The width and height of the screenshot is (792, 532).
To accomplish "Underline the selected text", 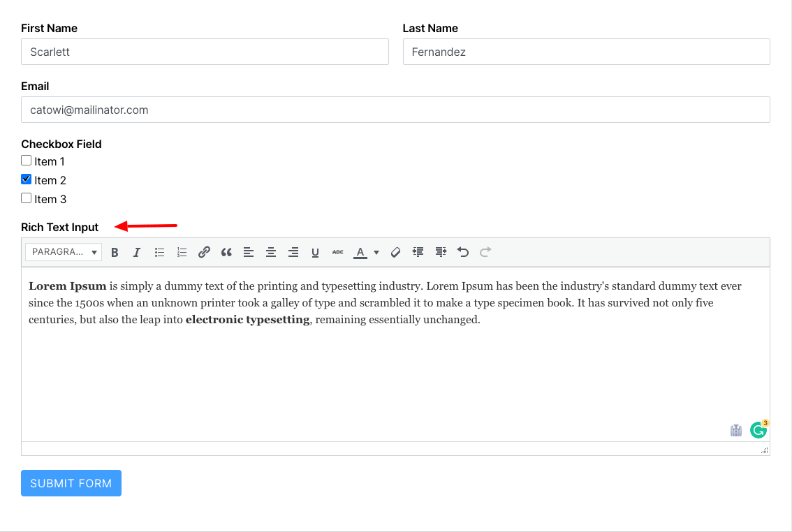I will [315, 252].
